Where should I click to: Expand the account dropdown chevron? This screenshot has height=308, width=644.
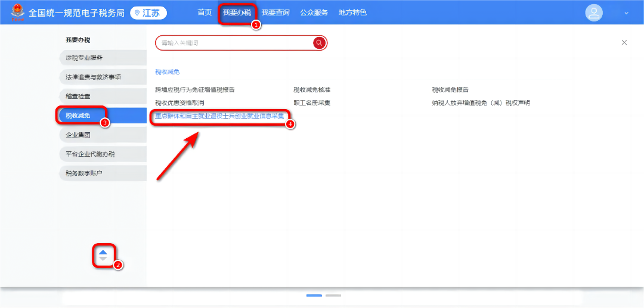click(x=626, y=13)
